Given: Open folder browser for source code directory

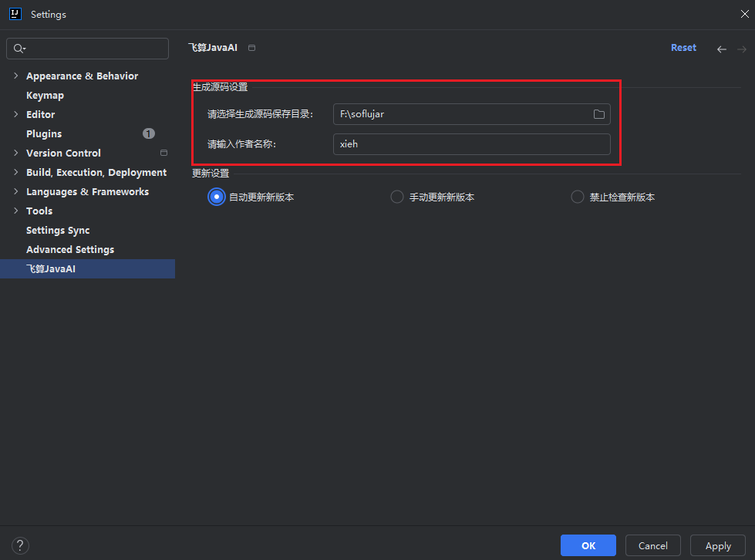Looking at the screenshot, I should [598, 114].
